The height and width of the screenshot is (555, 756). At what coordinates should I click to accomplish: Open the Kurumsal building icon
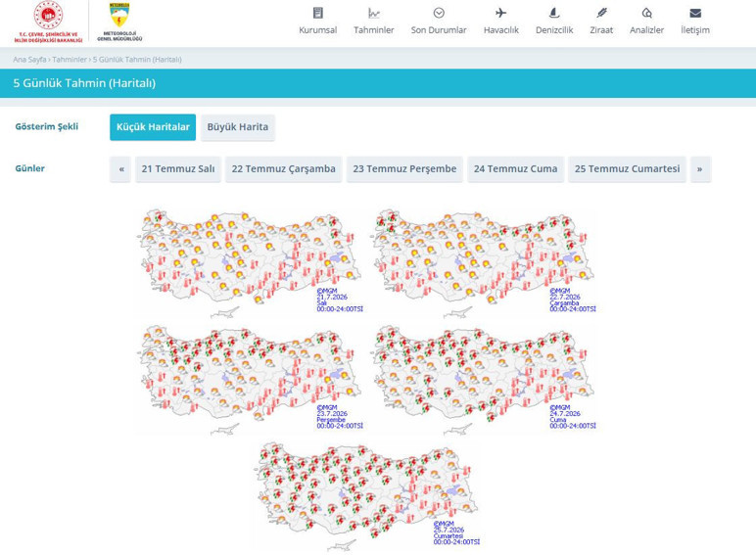tap(317, 13)
